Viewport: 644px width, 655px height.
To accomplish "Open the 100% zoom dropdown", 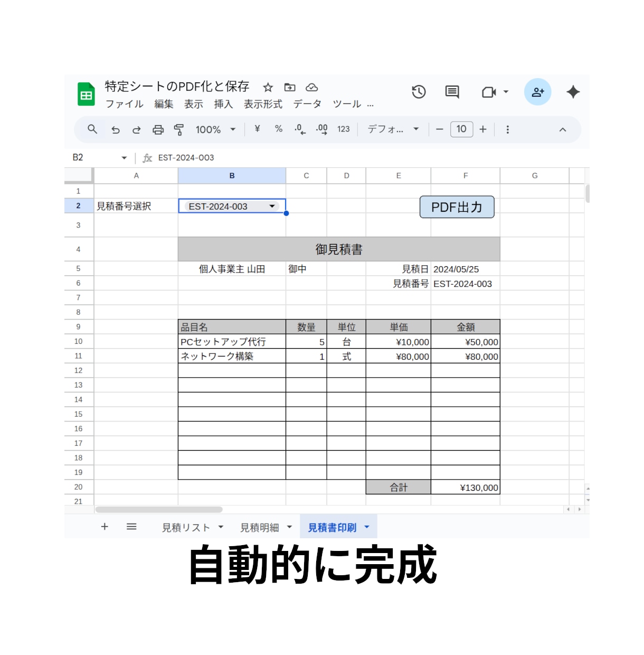I will [x=215, y=129].
